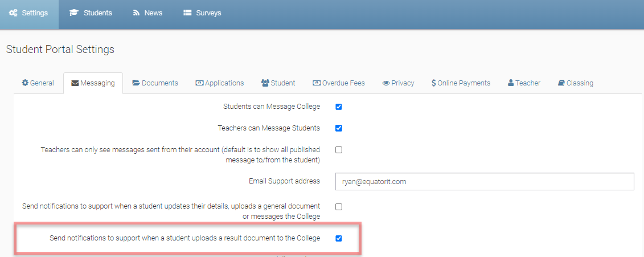Enable teachers only see own messages checkbox

339,150
